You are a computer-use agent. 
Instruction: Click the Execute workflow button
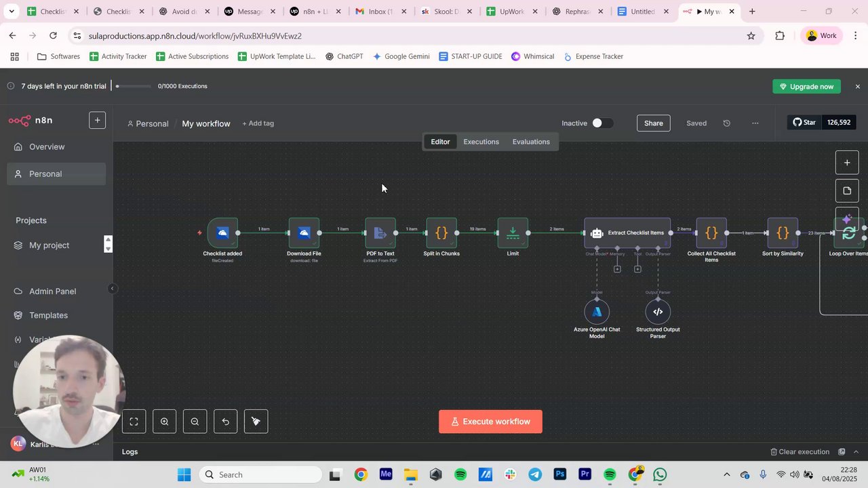[490, 422]
